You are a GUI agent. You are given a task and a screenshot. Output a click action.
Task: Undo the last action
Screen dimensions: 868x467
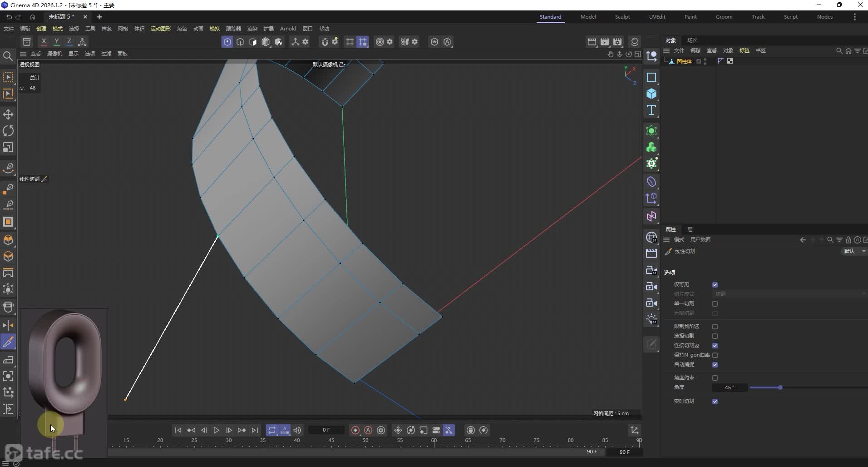tap(9, 17)
